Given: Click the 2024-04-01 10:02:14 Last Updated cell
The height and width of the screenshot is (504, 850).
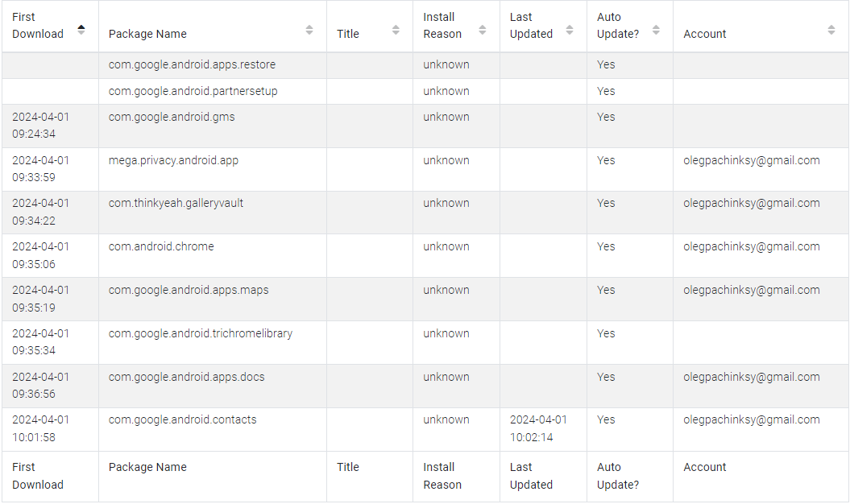Looking at the screenshot, I should 538,428.
